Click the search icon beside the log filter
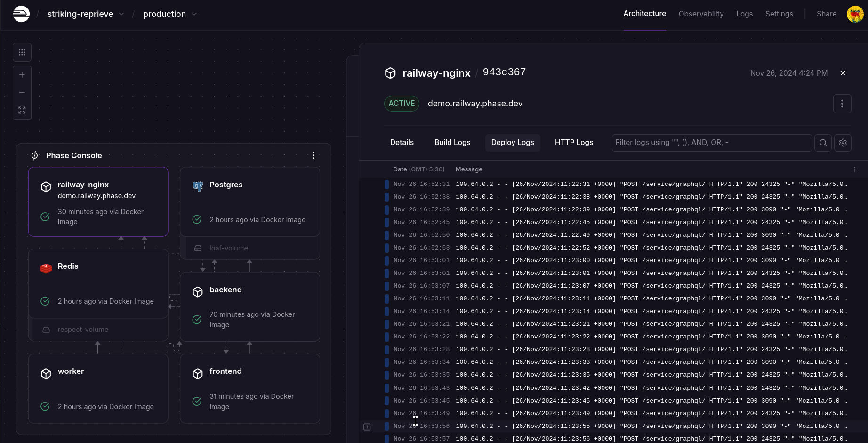This screenshot has width=868, height=443. click(822, 142)
